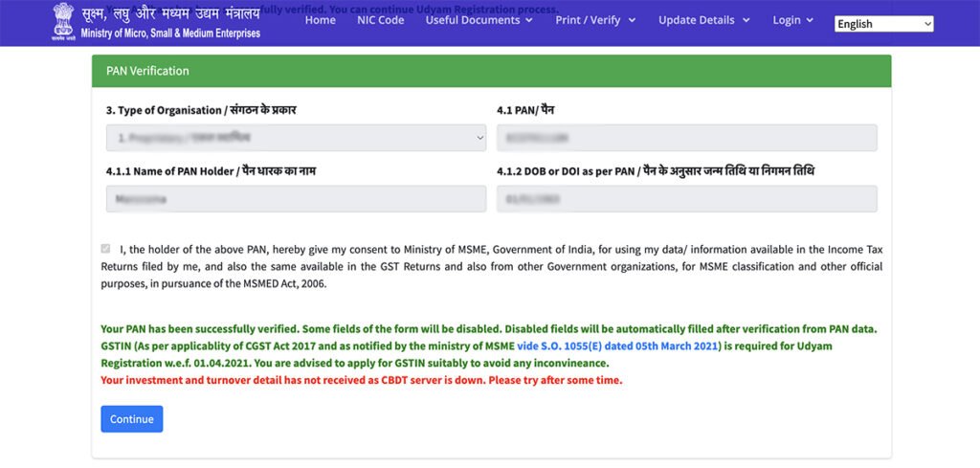The width and height of the screenshot is (980, 468).
Task: Expand Useful Documents menu
Action: [x=479, y=20]
